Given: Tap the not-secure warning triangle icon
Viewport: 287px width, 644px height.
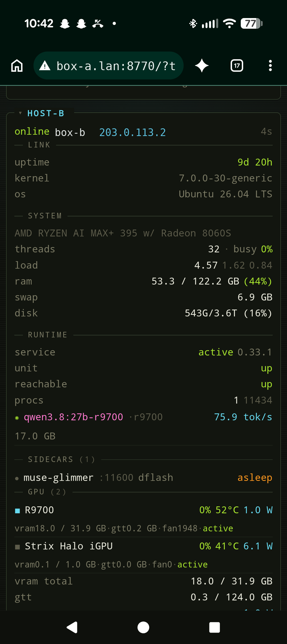Looking at the screenshot, I should click(45, 66).
